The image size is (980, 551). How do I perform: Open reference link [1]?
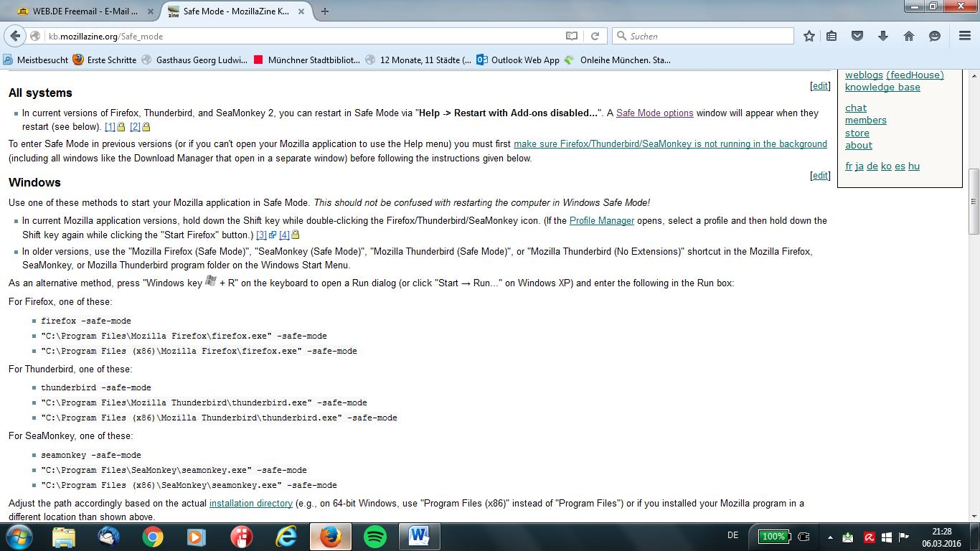point(110,126)
